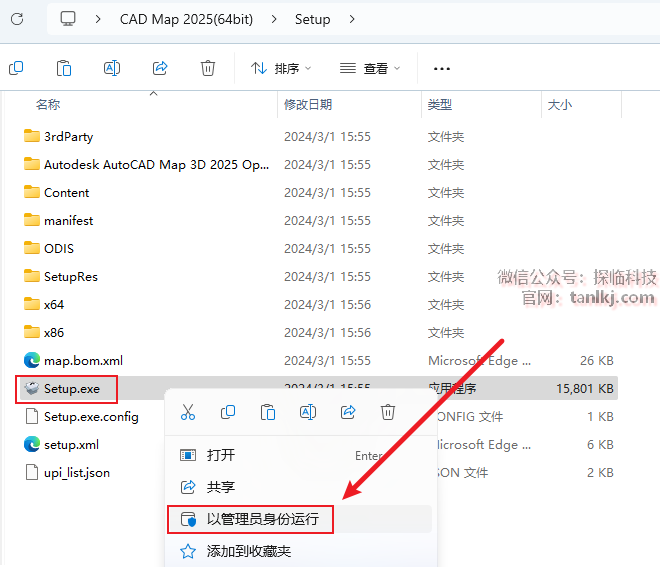This screenshot has height=567, width=660.
Task: Select the Content folder
Action: tap(67, 192)
